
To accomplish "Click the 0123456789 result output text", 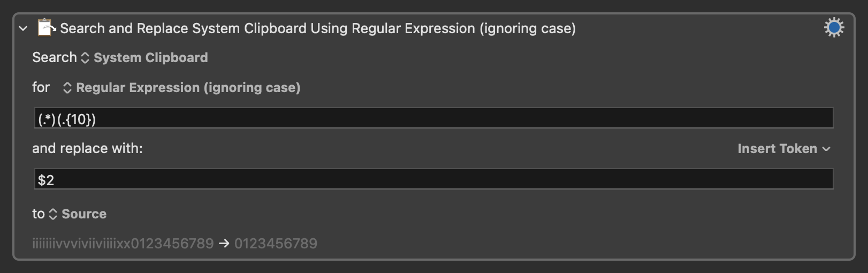I will click(276, 244).
